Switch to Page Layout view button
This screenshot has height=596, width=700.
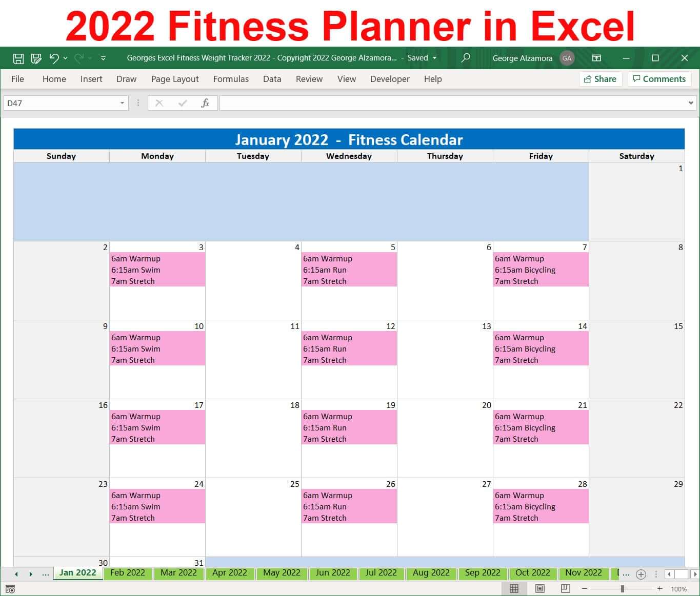point(539,588)
